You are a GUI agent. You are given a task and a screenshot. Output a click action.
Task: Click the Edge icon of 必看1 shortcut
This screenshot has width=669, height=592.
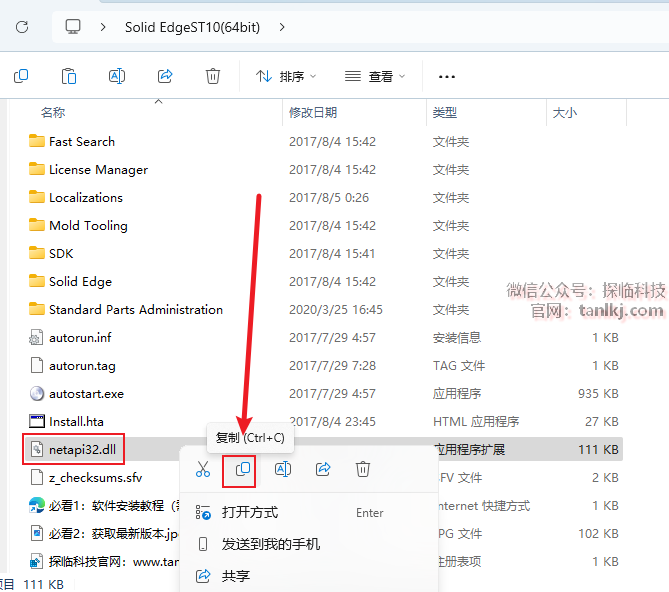[x=37, y=506]
